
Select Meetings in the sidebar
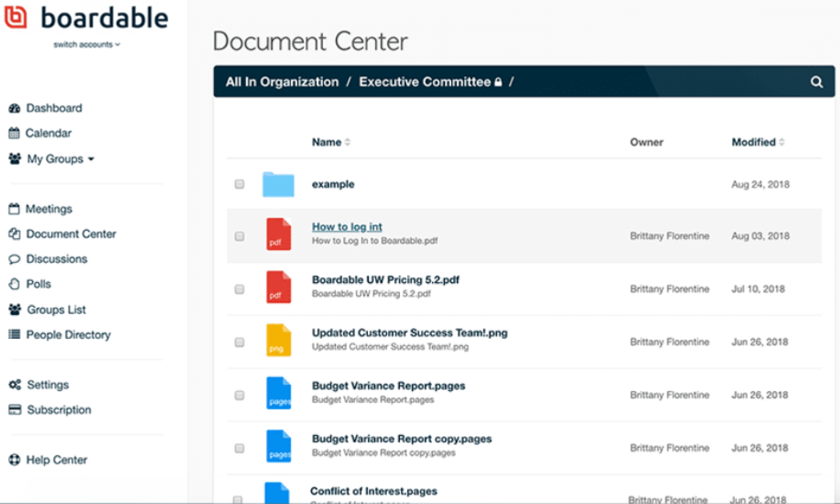(48, 208)
